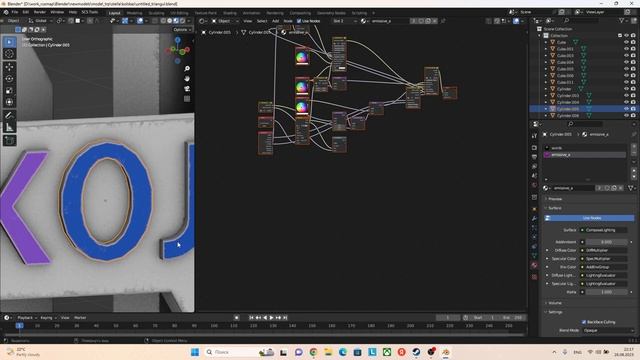Adjust the AddAmbient value slider
Screen dimensions: 640x360
607,242
